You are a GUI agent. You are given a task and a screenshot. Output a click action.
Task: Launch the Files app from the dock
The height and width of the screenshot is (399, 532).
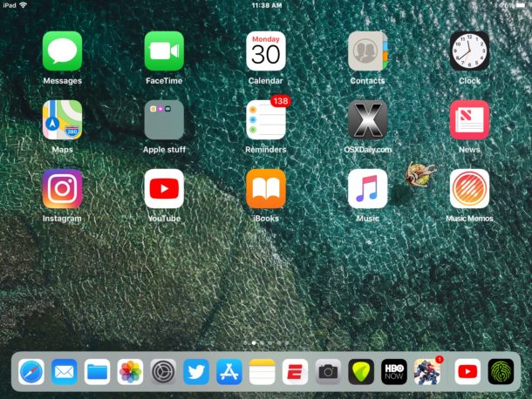(x=97, y=372)
